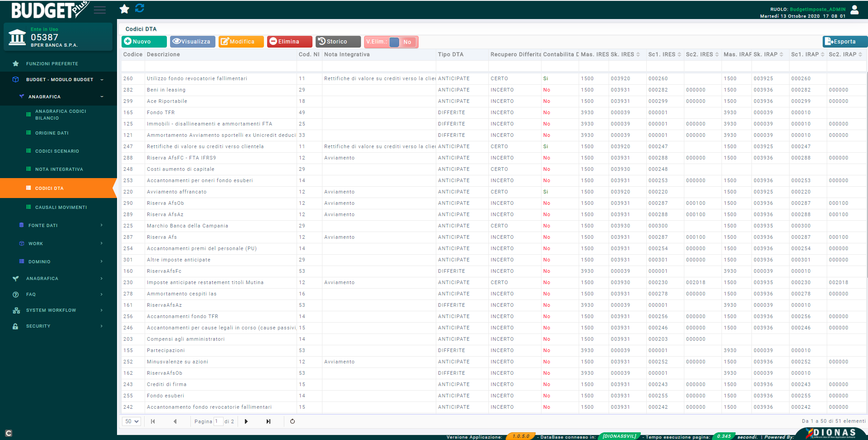The width and height of the screenshot is (868, 440).
Task: Select the Minusvalenze su azioni row
Action: point(494,362)
